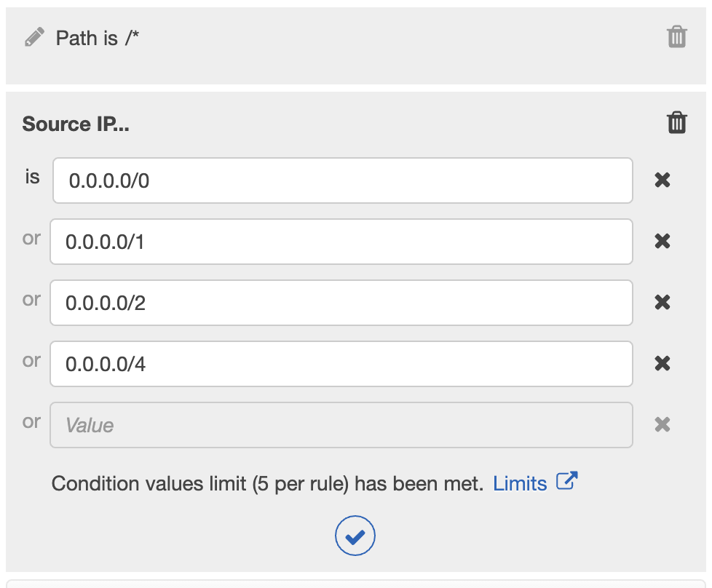Image resolution: width=712 pixels, height=588 pixels.
Task: Click the external link icon beside Limits
Action: (566, 482)
